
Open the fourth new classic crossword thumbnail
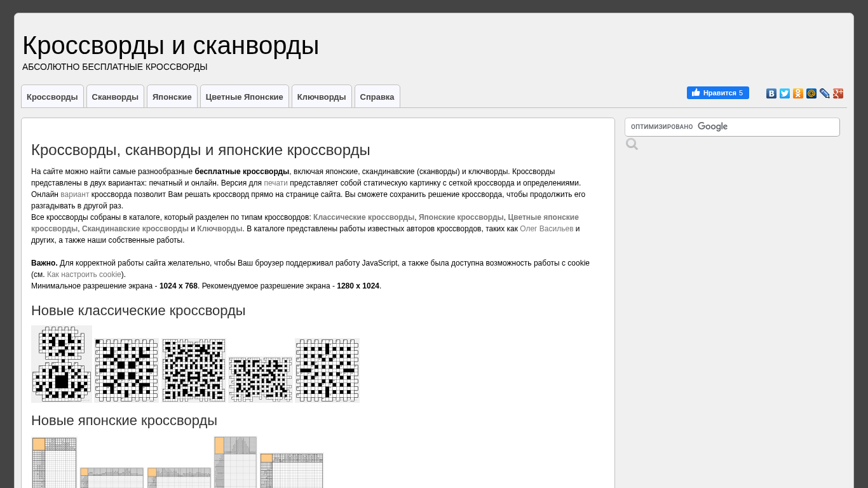tap(261, 379)
